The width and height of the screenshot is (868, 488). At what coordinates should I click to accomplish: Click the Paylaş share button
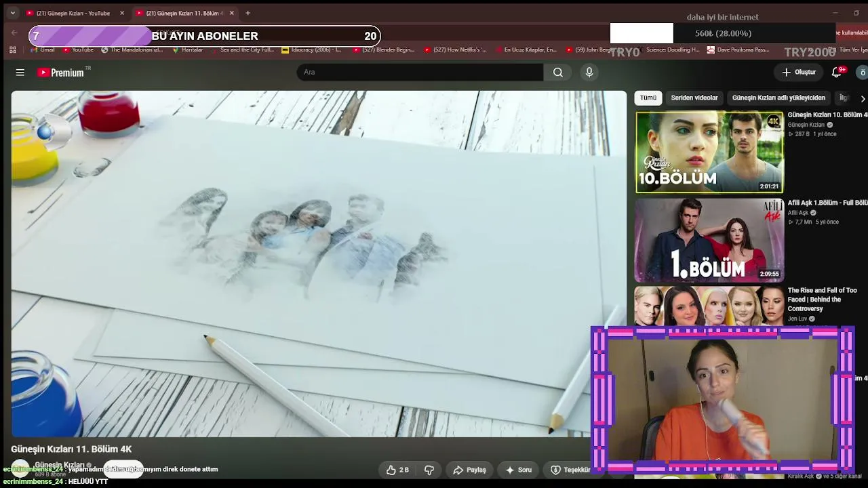pos(470,470)
